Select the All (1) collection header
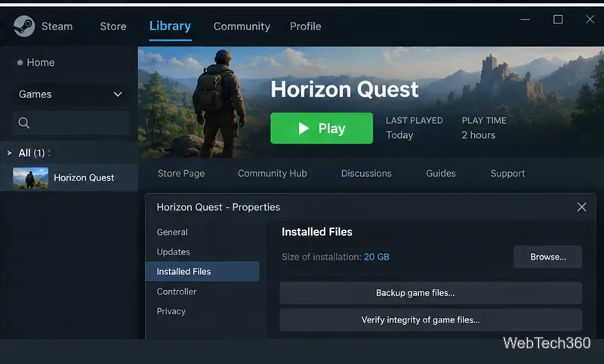Image resolution: width=604 pixels, height=364 pixels. pos(32,153)
